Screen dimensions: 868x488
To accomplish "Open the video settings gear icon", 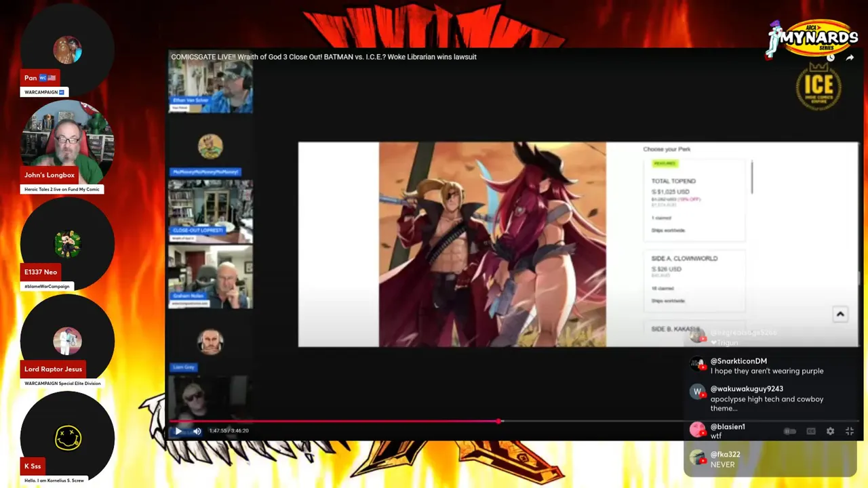I will click(830, 431).
